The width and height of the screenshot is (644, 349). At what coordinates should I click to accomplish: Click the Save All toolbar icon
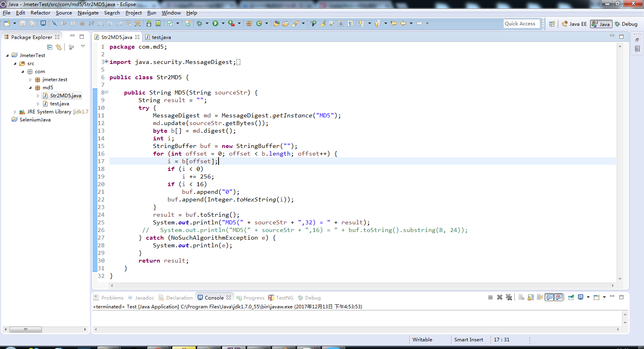[32, 23]
